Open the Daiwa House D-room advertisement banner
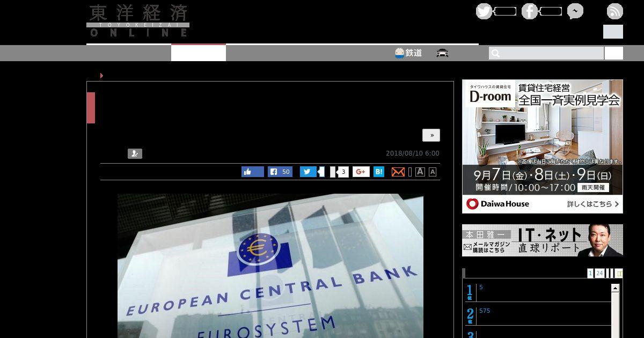644x338 pixels. 543,146
